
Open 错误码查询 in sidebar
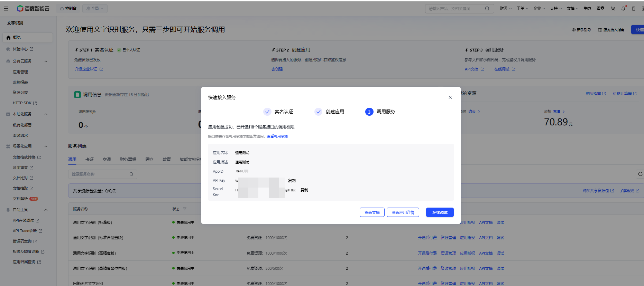click(25, 241)
